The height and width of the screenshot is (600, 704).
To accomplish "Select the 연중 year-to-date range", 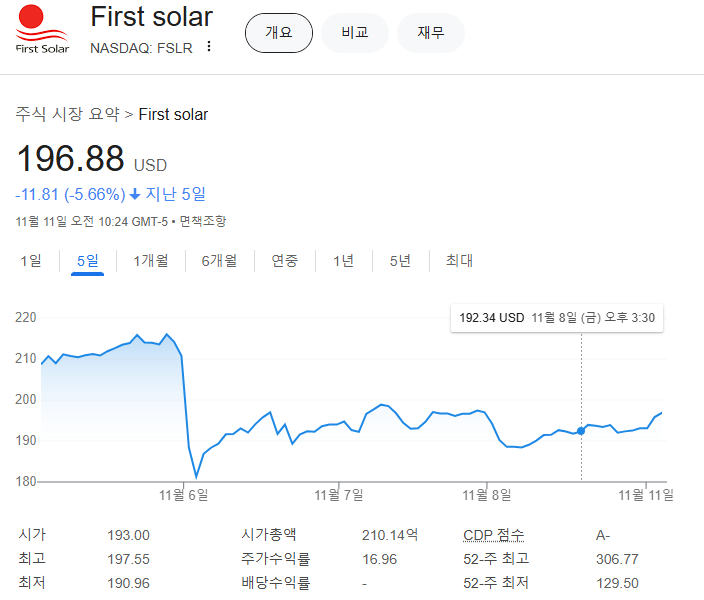I will [x=285, y=260].
